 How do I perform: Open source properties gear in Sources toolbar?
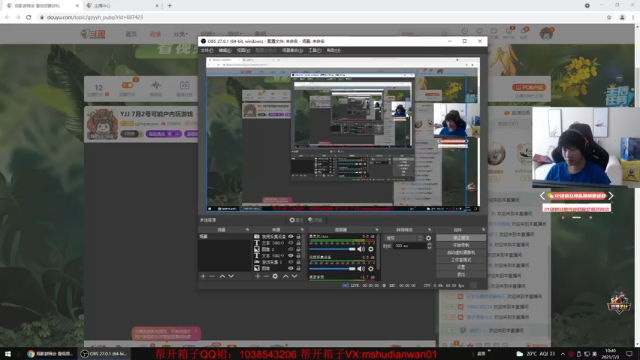pyautogui.click(x=275, y=276)
